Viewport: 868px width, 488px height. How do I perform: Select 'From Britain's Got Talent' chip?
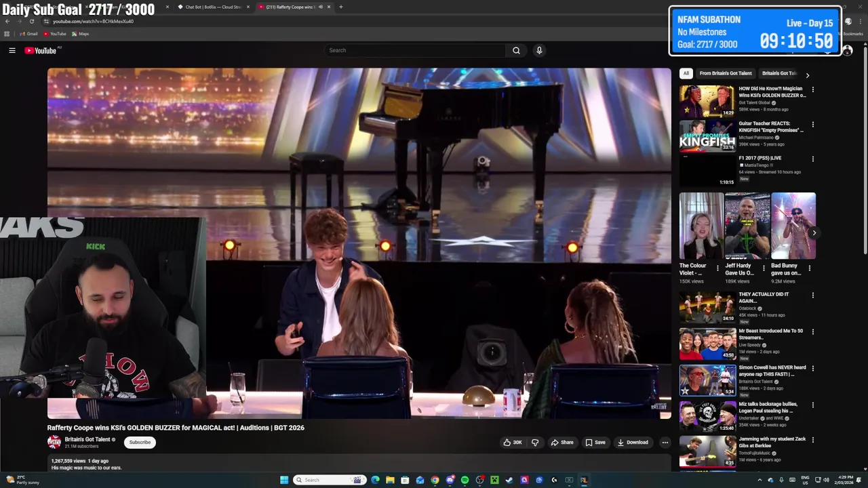tap(726, 73)
